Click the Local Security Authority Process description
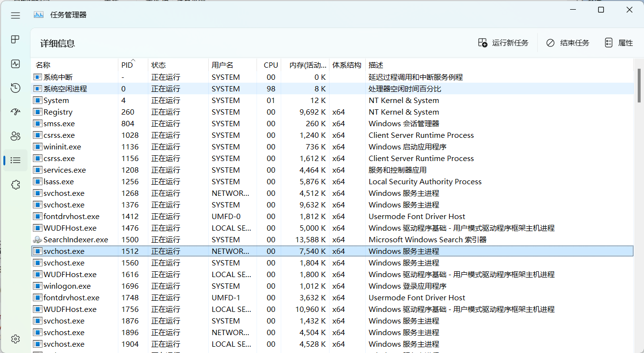The width and height of the screenshot is (644, 353). 425,182
